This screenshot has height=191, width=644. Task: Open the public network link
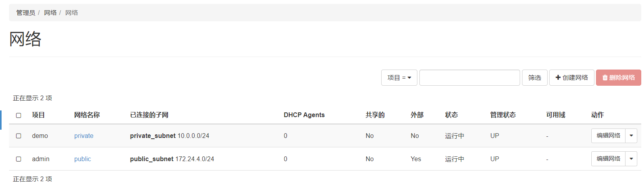pyautogui.click(x=83, y=159)
